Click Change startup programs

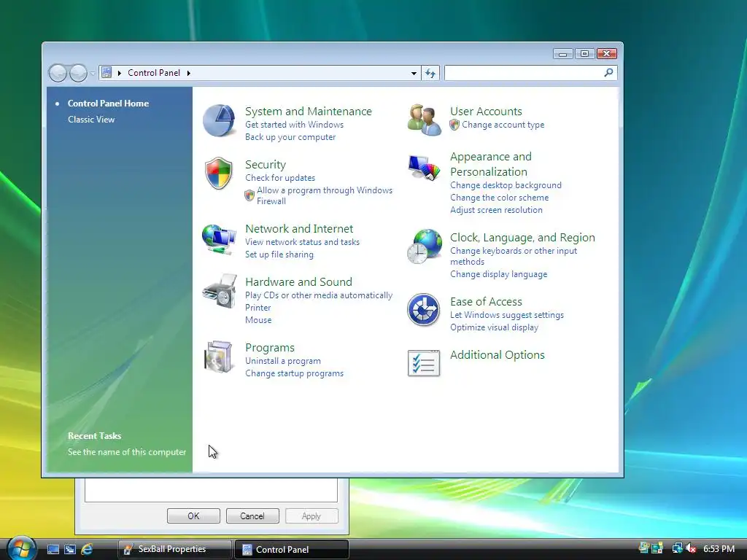(x=294, y=373)
